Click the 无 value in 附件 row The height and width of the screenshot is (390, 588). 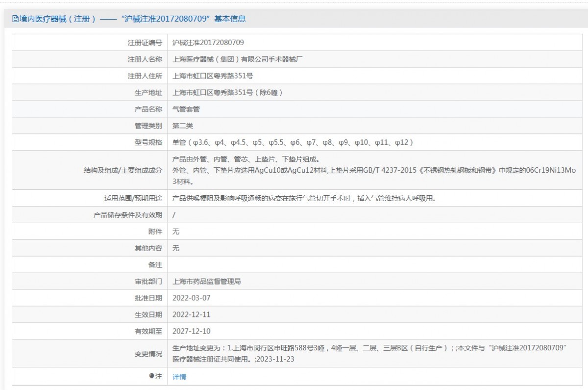point(176,232)
